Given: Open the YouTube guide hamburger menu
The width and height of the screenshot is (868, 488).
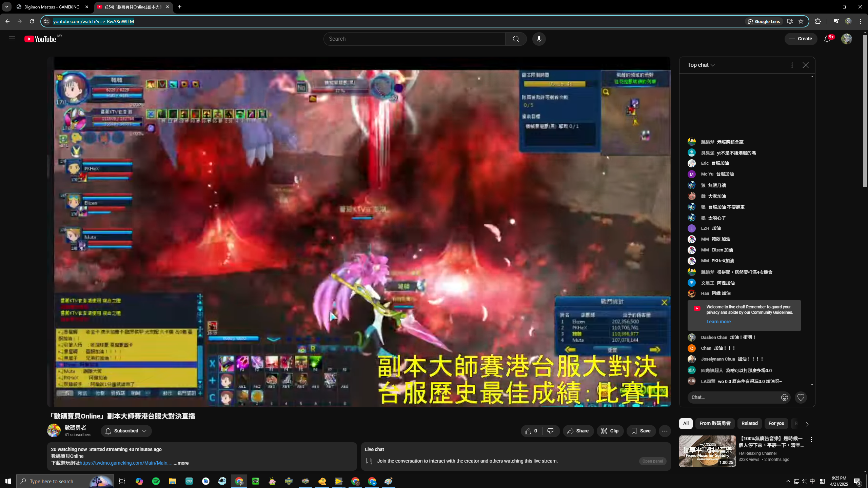Looking at the screenshot, I should point(12,39).
